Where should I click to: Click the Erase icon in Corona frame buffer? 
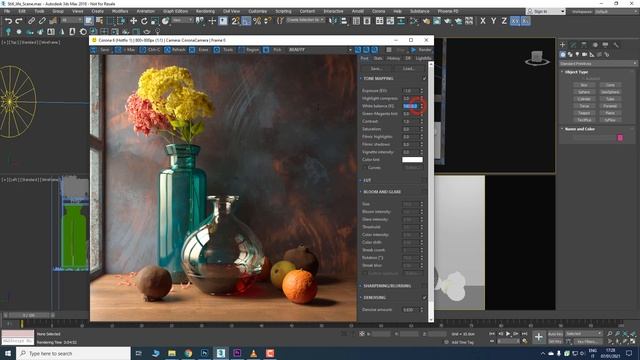tap(192, 50)
